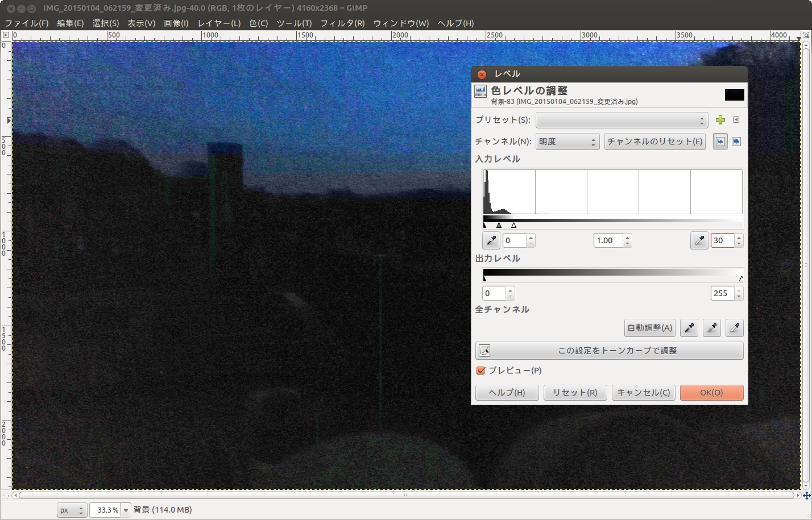Click the OK(O) button
This screenshot has height=520, width=812.
tap(711, 393)
